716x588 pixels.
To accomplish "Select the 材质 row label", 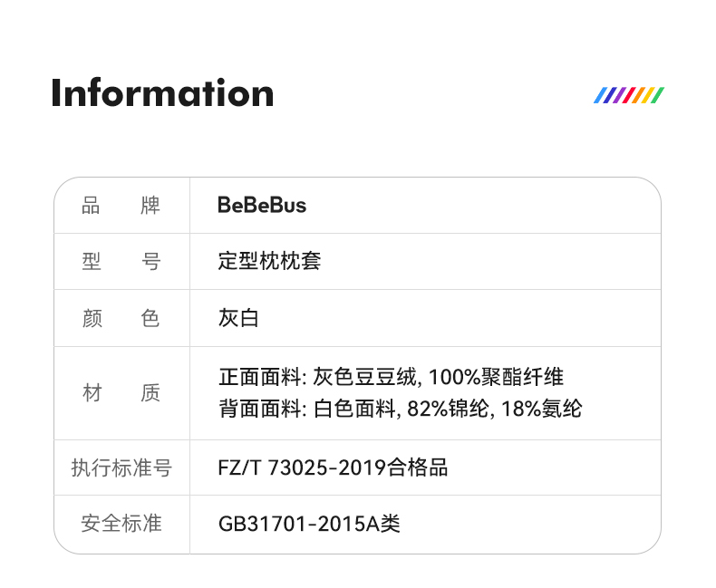I will [x=121, y=393].
